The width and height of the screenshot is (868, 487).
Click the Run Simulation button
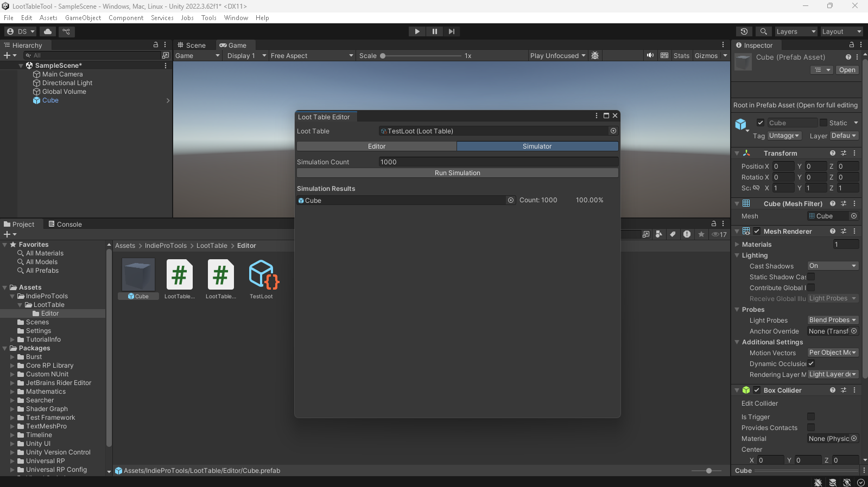458,173
